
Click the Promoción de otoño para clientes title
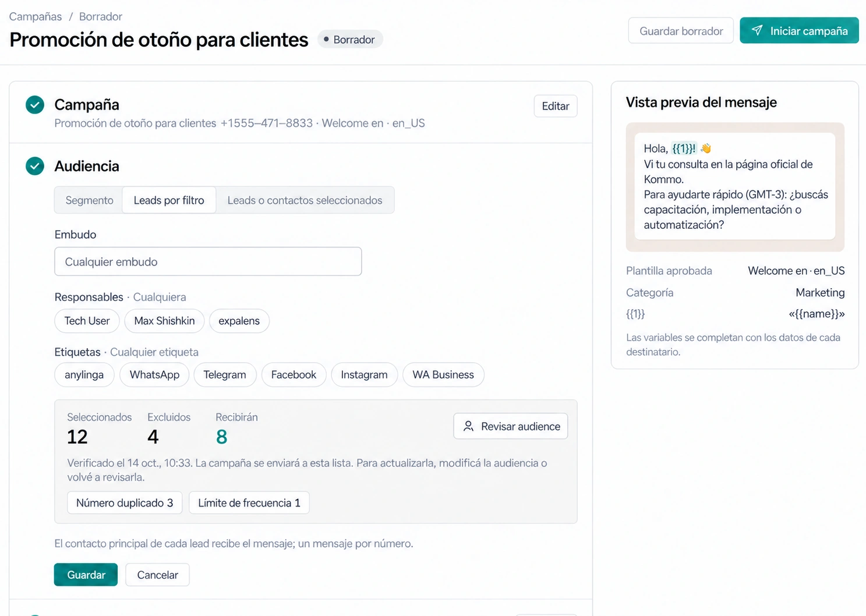[159, 40]
